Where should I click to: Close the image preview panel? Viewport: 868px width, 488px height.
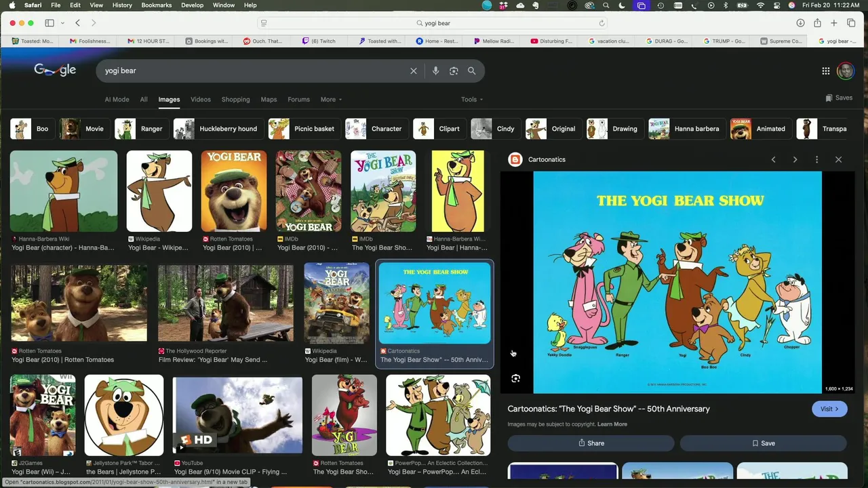[838, 159]
